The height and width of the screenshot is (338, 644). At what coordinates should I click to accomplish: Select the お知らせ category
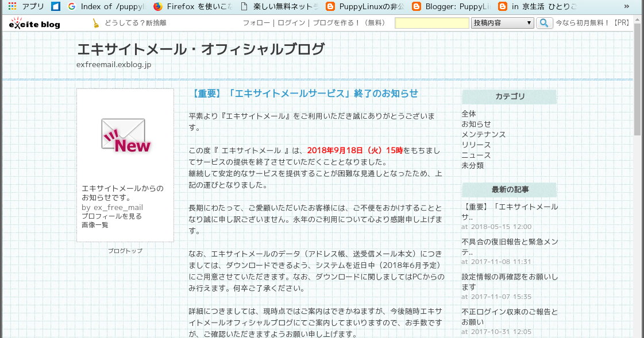[x=476, y=124]
